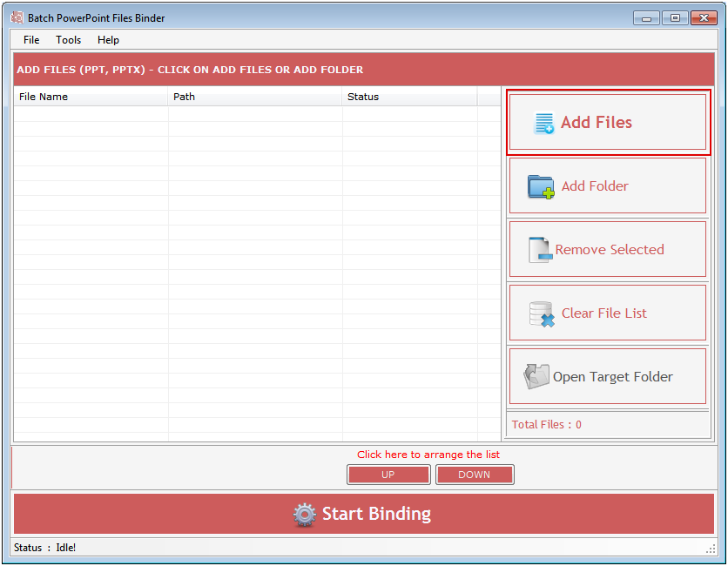Click the Status : Idle! text
This screenshot has width=728, height=566.
pos(44,548)
